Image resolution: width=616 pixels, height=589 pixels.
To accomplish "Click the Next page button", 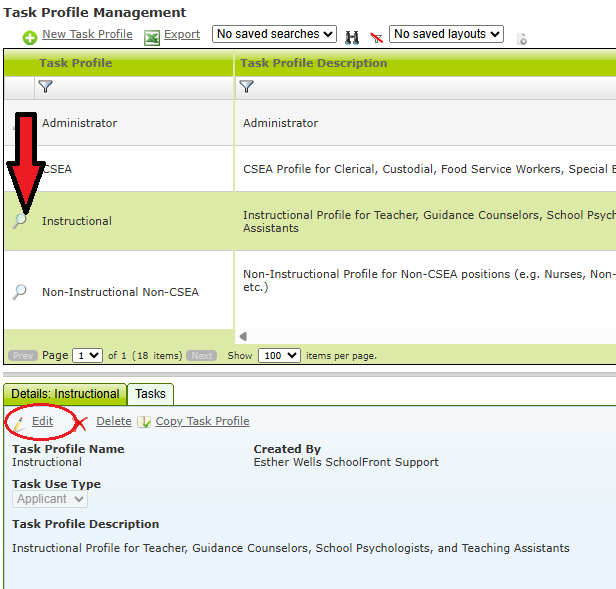I will tap(202, 356).
